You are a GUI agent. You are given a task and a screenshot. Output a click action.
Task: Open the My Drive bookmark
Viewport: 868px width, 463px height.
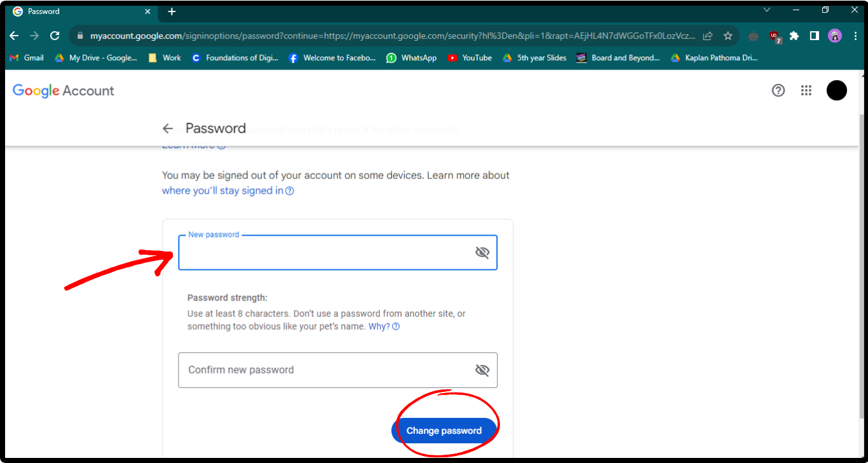pos(95,58)
